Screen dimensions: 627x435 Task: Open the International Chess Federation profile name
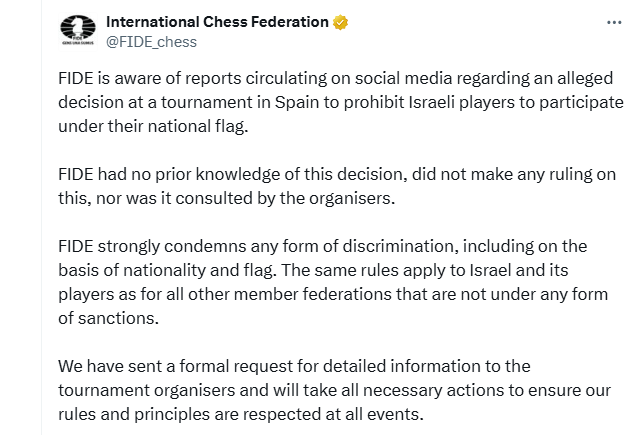(217, 22)
